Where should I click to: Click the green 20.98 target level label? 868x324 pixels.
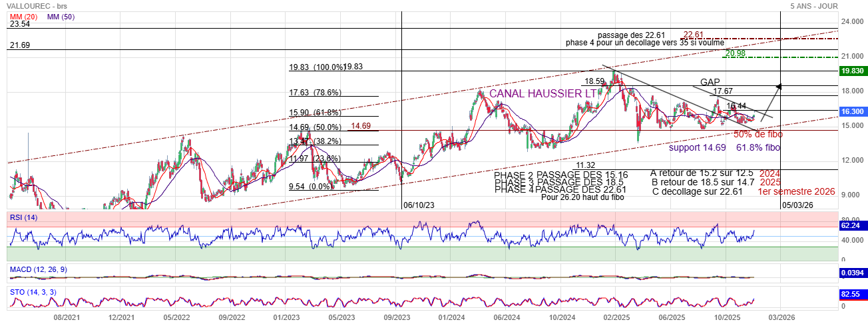pyautogui.click(x=736, y=53)
